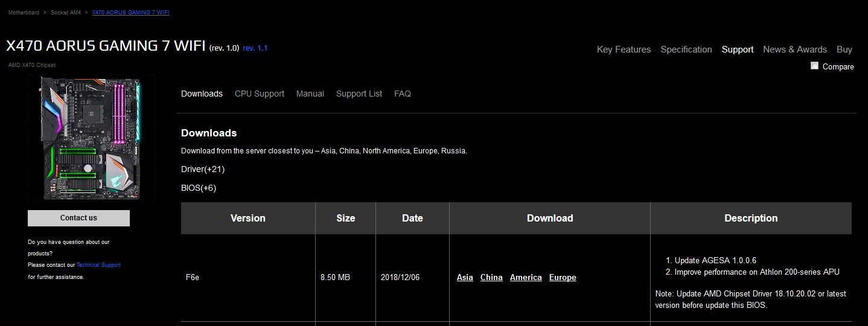Follow the Technical Support link
Viewport: 868px width, 326px height.
(x=98, y=265)
